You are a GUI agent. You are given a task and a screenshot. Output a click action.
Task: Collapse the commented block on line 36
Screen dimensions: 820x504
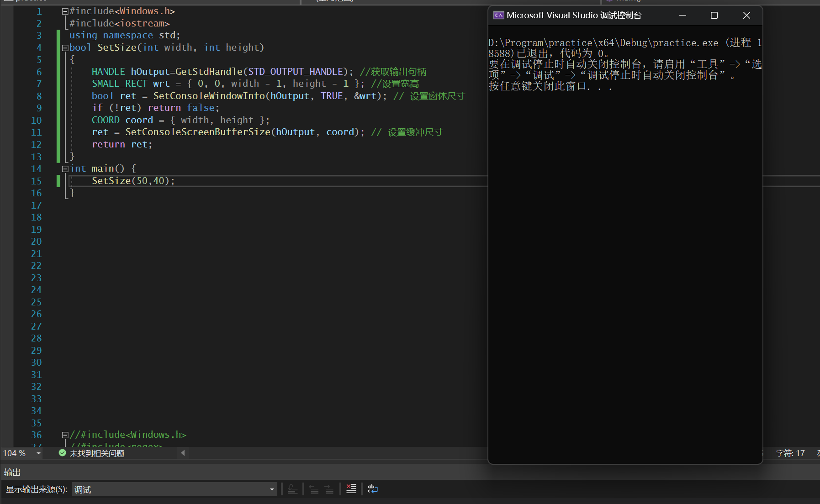coord(65,435)
